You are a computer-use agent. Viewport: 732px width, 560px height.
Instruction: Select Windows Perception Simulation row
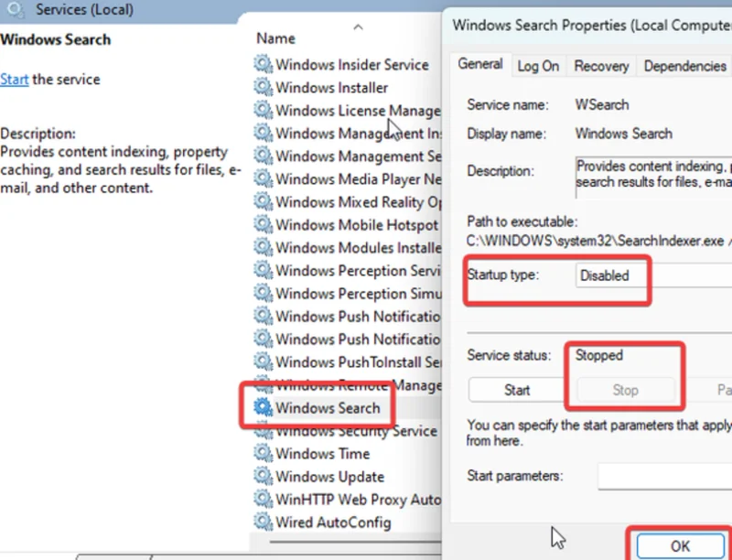click(348, 293)
